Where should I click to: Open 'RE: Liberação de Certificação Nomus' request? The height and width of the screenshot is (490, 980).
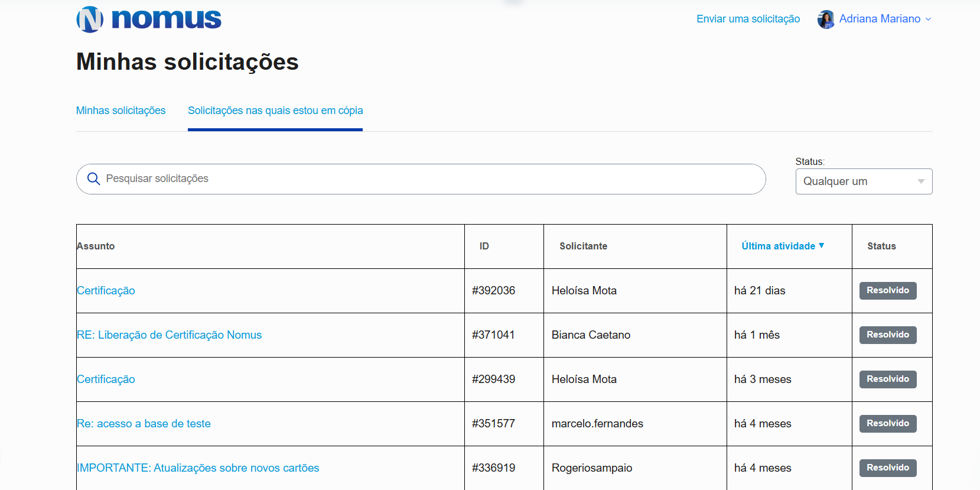(170, 335)
